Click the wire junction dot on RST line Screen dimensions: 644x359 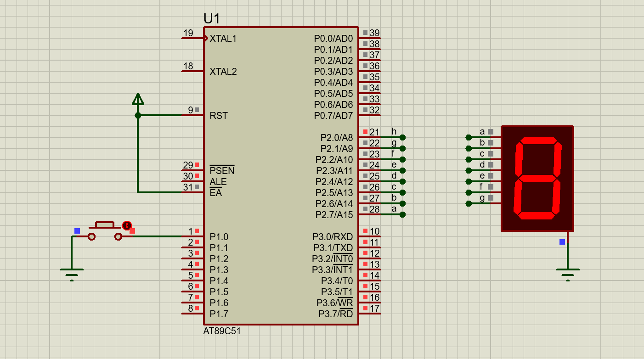tap(138, 115)
